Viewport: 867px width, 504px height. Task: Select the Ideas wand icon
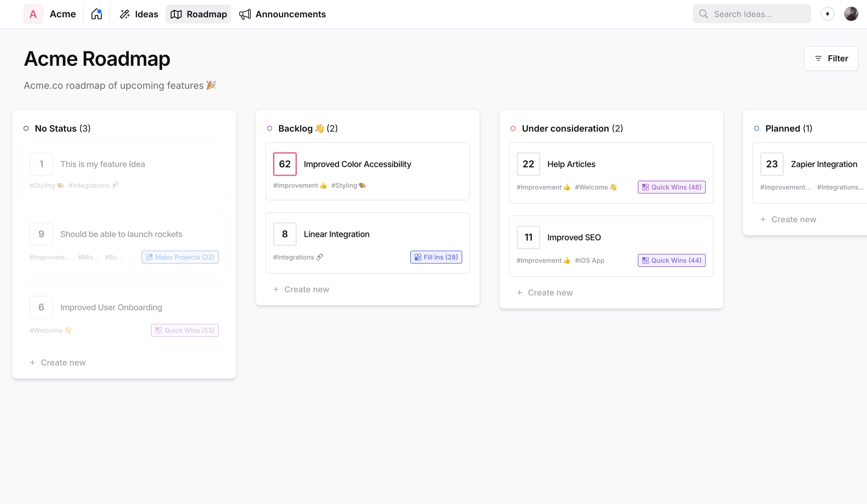click(125, 14)
